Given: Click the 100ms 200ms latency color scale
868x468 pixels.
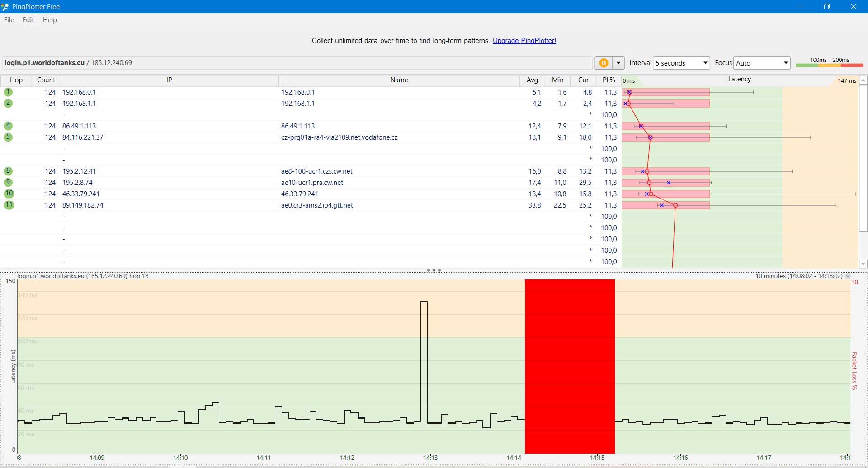Looking at the screenshot, I should (x=829, y=62).
